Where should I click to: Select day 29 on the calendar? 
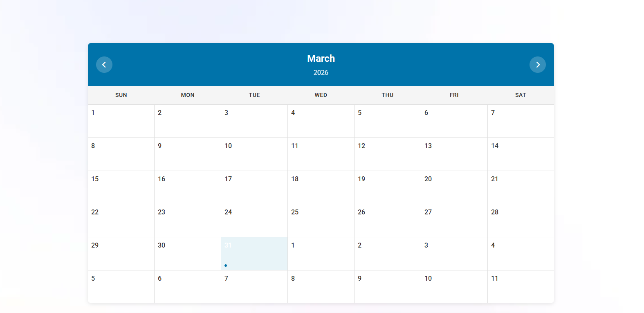121,254
